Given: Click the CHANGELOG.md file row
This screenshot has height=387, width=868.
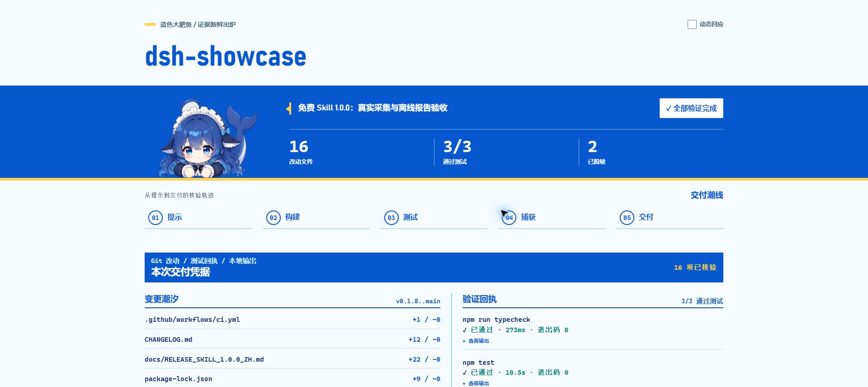Looking at the screenshot, I should click(x=292, y=339).
